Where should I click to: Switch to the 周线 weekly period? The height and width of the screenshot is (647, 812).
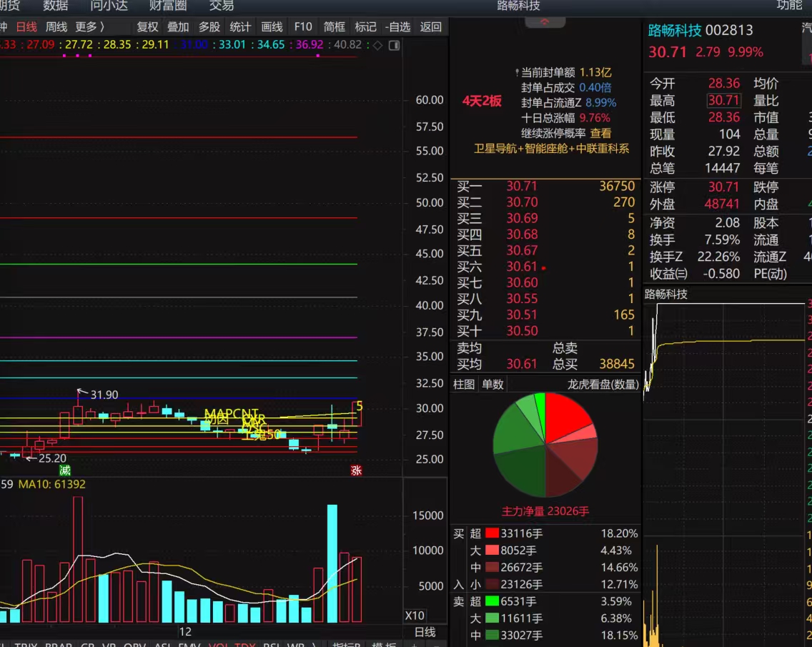pyautogui.click(x=56, y=27)
